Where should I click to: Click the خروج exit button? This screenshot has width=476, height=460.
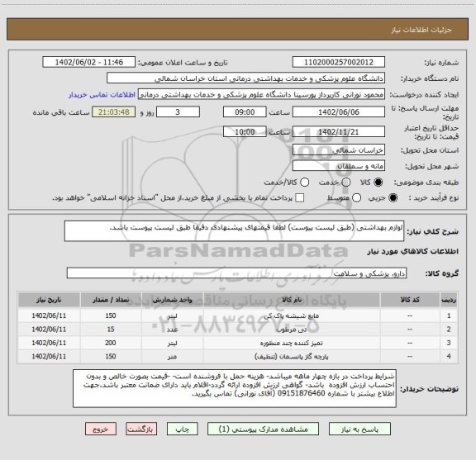101,429
